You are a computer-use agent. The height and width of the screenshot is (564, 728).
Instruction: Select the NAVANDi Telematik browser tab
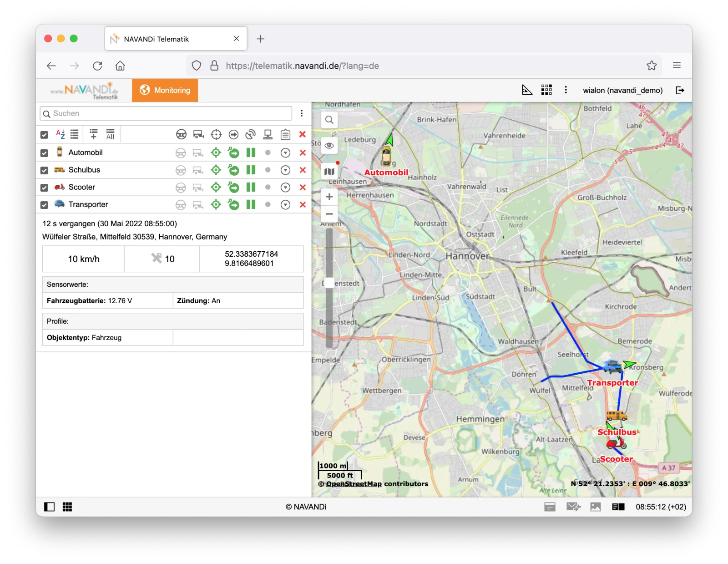[176, 39]
